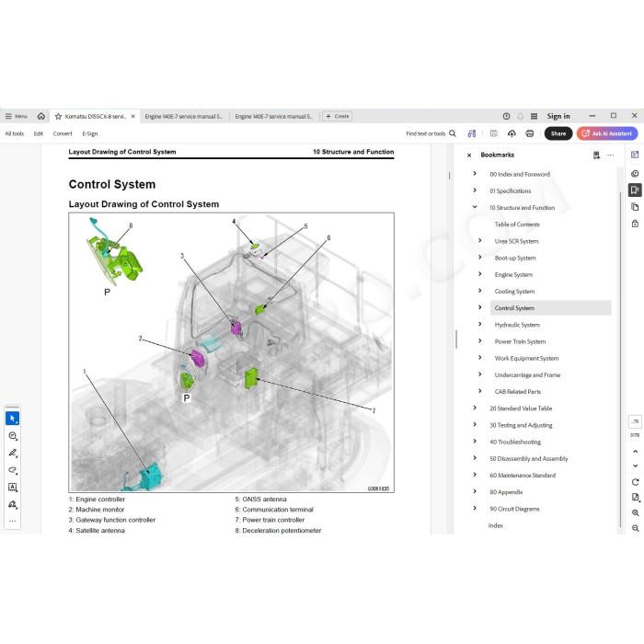Go to next page arrow

[x=636, y=466]
